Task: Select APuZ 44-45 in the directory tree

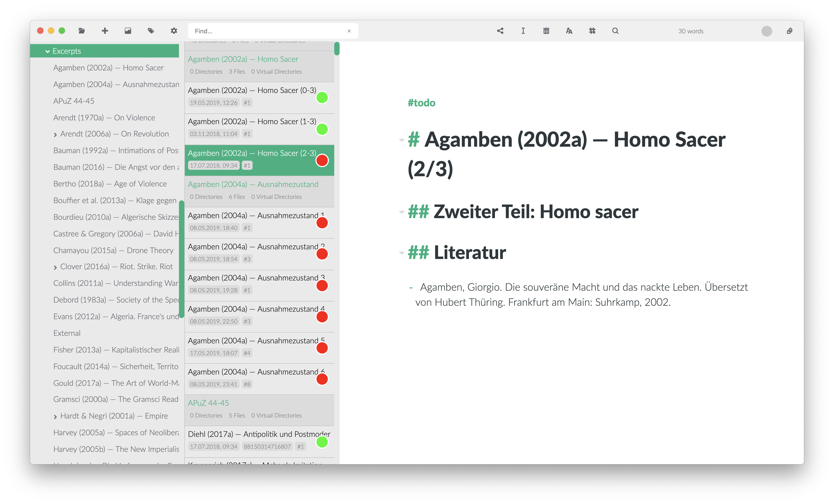Action: (x=74, y=101)
